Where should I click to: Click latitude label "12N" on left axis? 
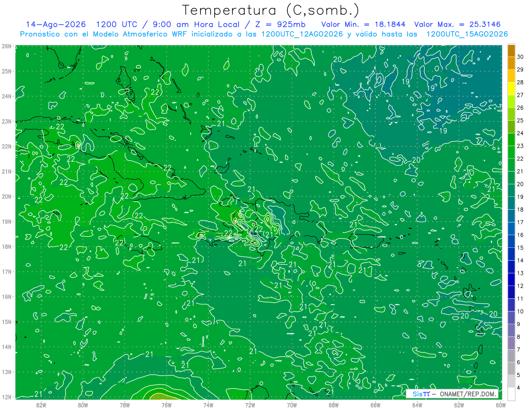click(x=7, y=397)
